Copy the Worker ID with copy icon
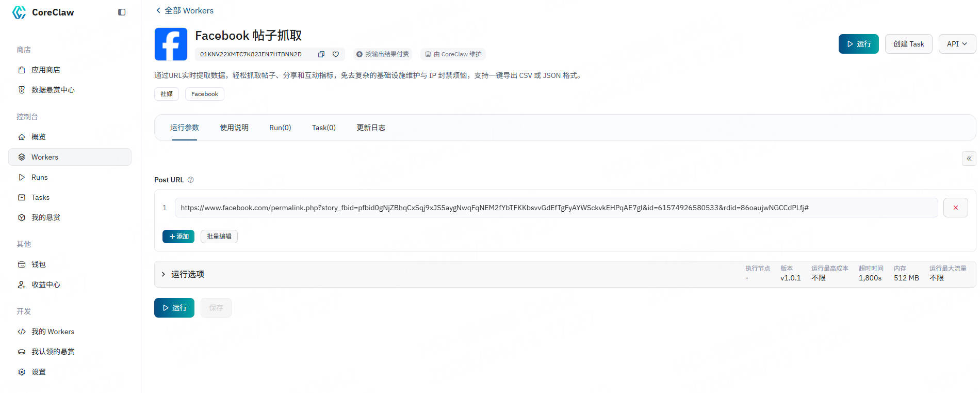Image resolution: width=980 pixels, height=393 pixels. click(x=321, y=54)
